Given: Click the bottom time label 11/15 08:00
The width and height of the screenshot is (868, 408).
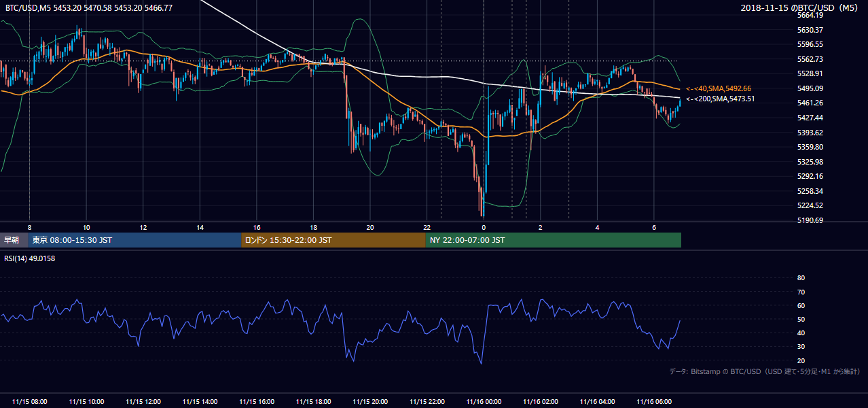Looking at the screenshot, I should pos(30,402).
